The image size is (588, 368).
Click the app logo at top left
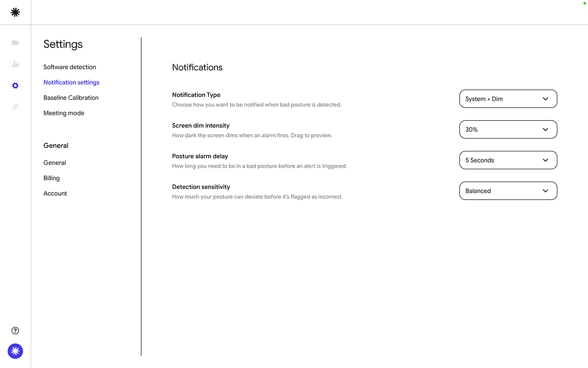coord(15,12)
